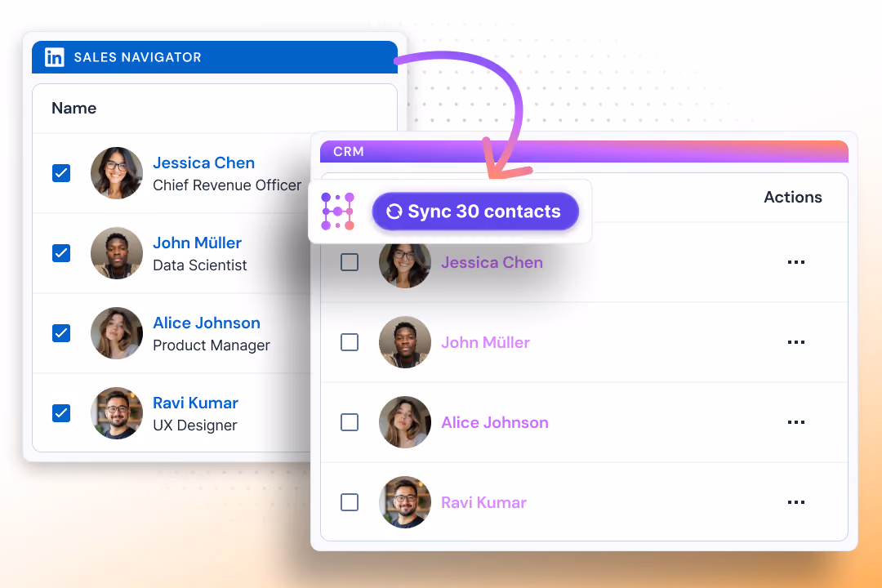Check Alice Johnson checkbox in CRM
This screenshot has width=882, height=588.
pyautogui.click(x=350, y=422)
